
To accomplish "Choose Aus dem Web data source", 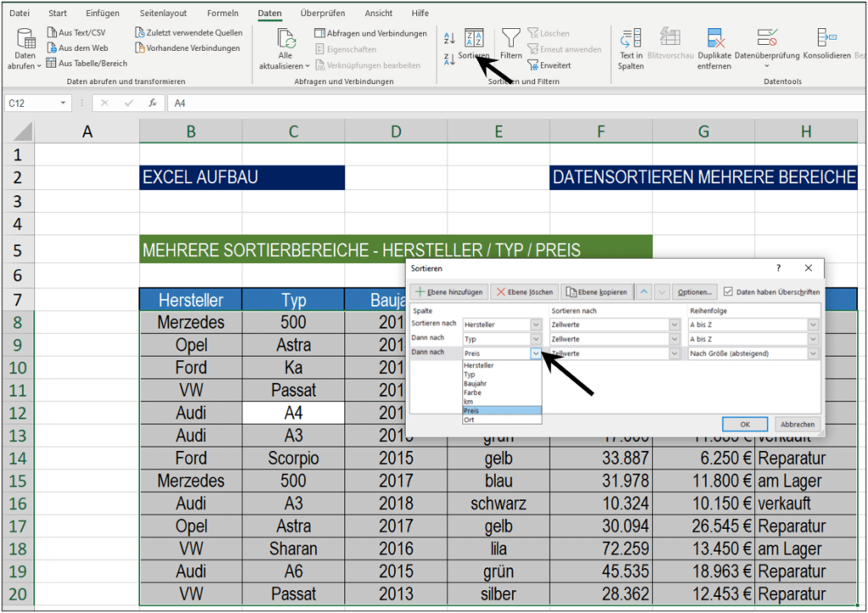I will (x=77, y=48).
